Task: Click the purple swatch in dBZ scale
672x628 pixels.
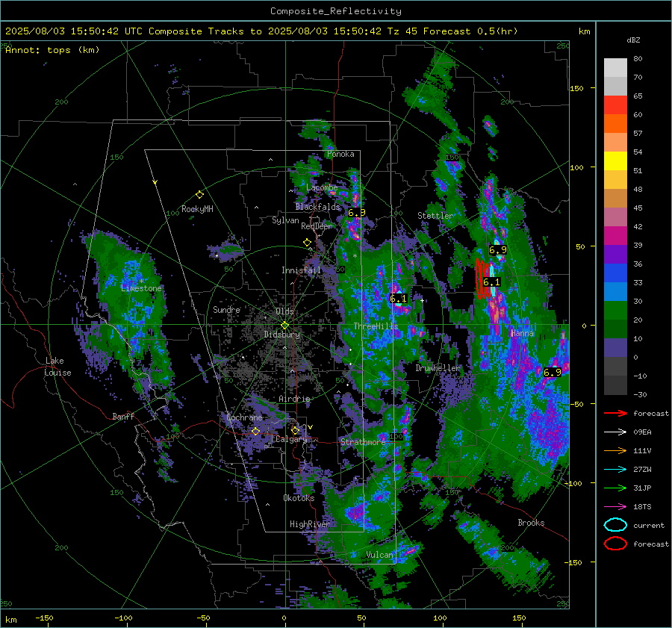Action: click(x=615, y=254)
